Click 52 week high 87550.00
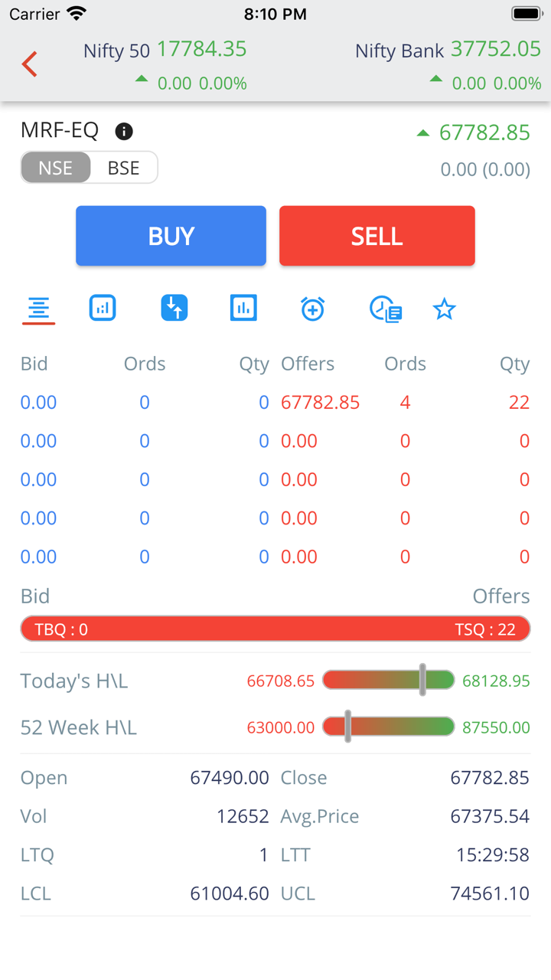 point(496,727)
